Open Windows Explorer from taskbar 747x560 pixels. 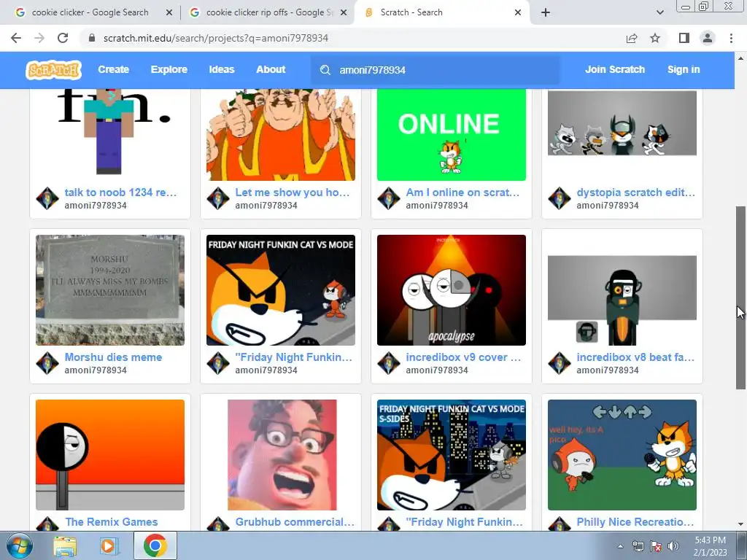65,546
